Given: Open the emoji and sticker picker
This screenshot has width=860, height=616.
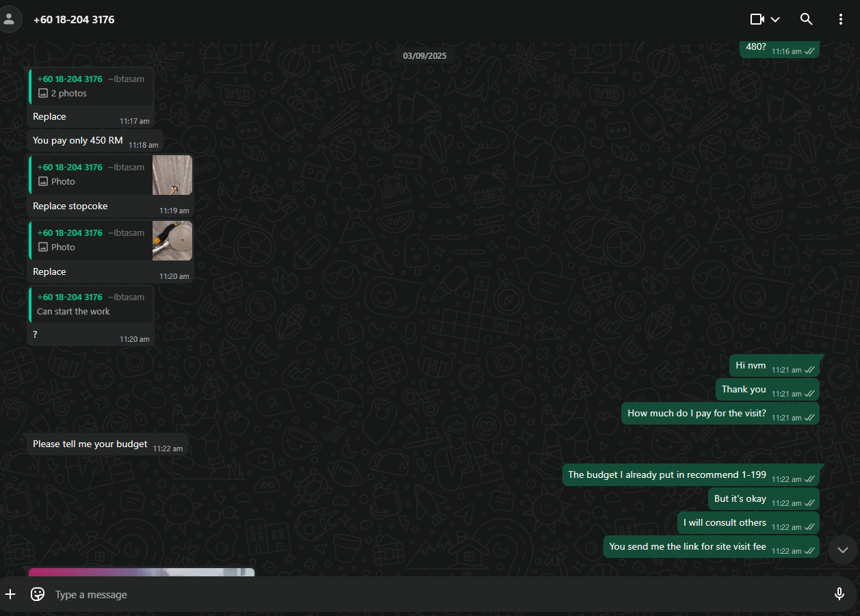Looking at the screenshot, I should tap(38, 594).
